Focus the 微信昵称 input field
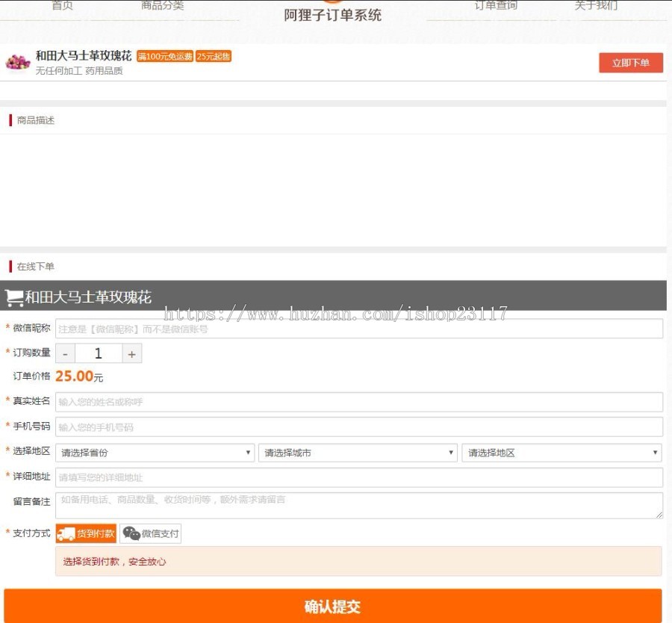This screenshot has width=672, height=623. (x=359, y=329)
